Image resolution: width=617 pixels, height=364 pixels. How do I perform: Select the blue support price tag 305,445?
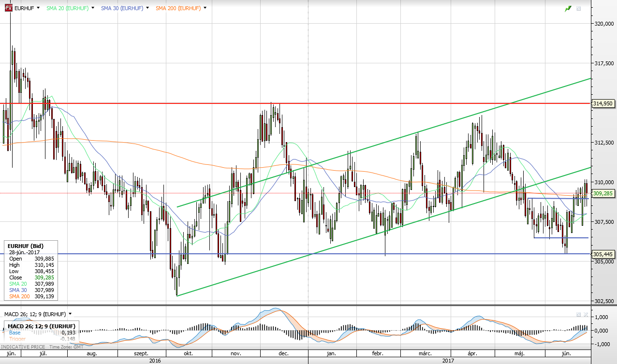tap(602, 254)
